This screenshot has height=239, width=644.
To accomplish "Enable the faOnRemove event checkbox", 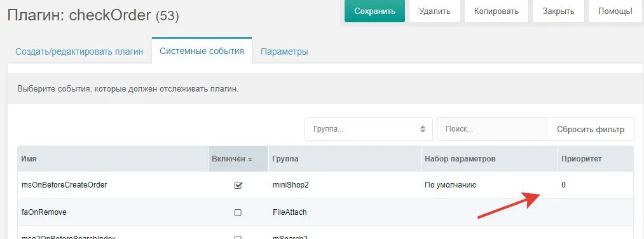I will [238, 212].
